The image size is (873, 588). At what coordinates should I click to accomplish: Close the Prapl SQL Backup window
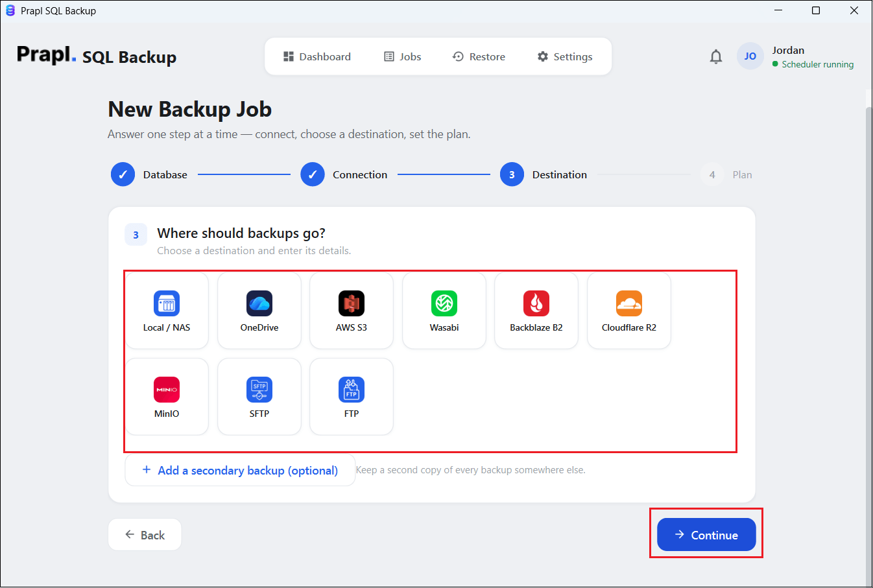point(854,10)
